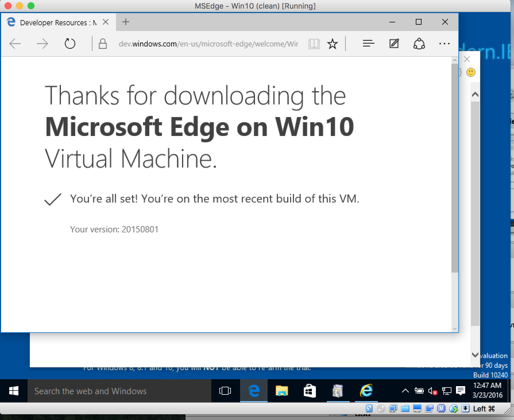Click VirtualBox optical disc indicator
The width and height of the screenshot is (514, 420).
381,409
